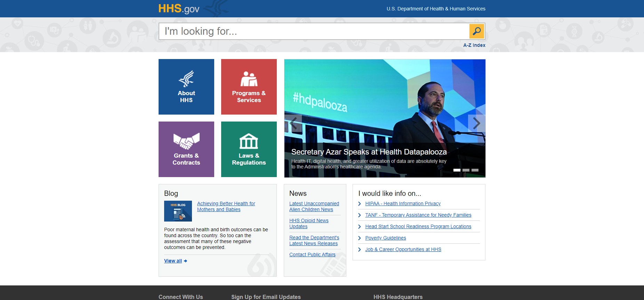This screenshot has width=644, height=300.
Task: Read the Department's Latest News Releases
Action: [x=314, y=241]
